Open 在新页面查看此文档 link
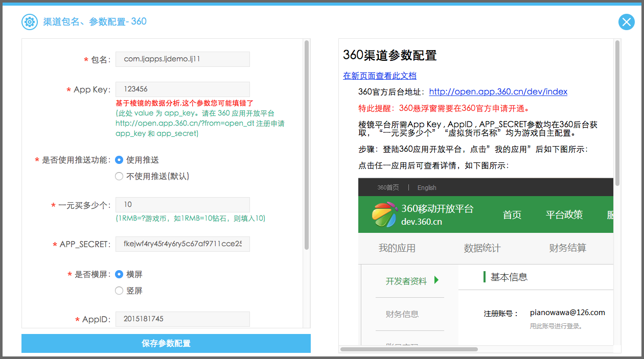 (x=380, y=76)
